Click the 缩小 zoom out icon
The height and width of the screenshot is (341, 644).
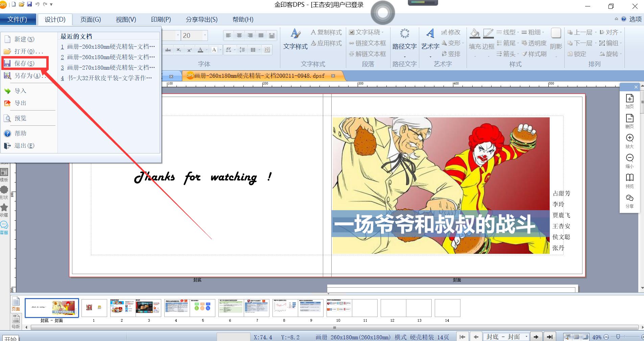[629, 161]
